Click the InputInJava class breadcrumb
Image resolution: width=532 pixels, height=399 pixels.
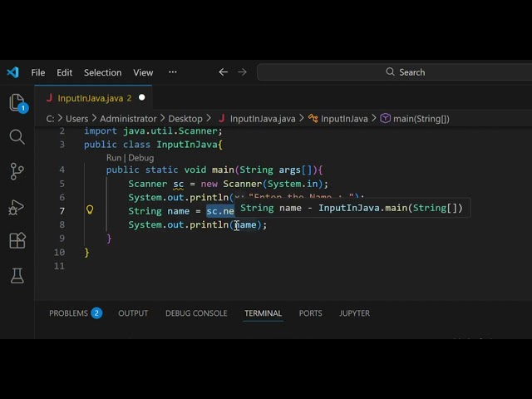coord(344,119)
